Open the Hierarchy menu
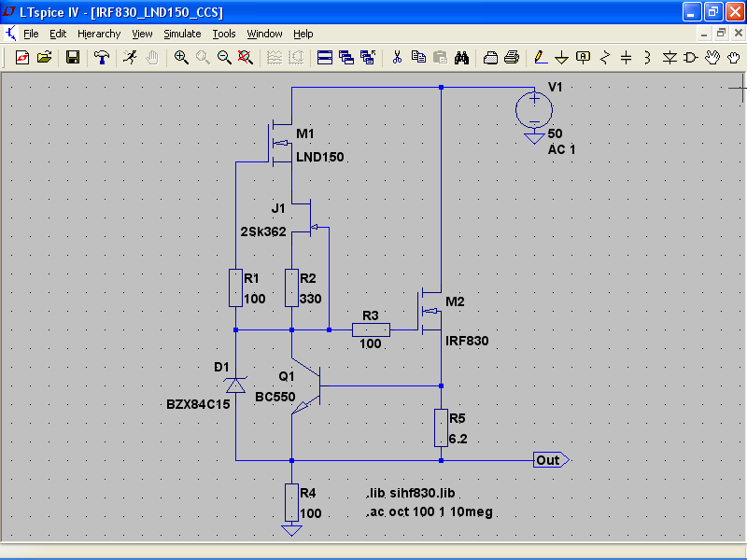This screenshot has width=747, height=560. [x=99, y=34]
